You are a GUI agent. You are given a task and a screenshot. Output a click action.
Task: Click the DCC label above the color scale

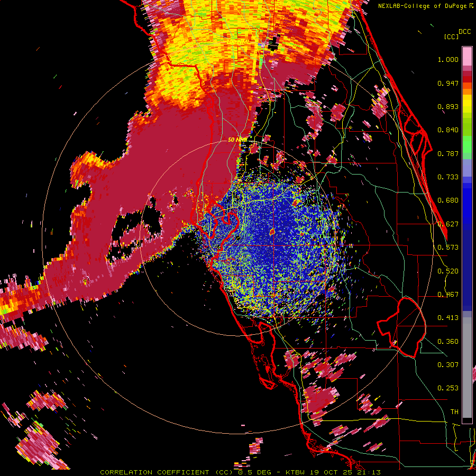[465, 32]
